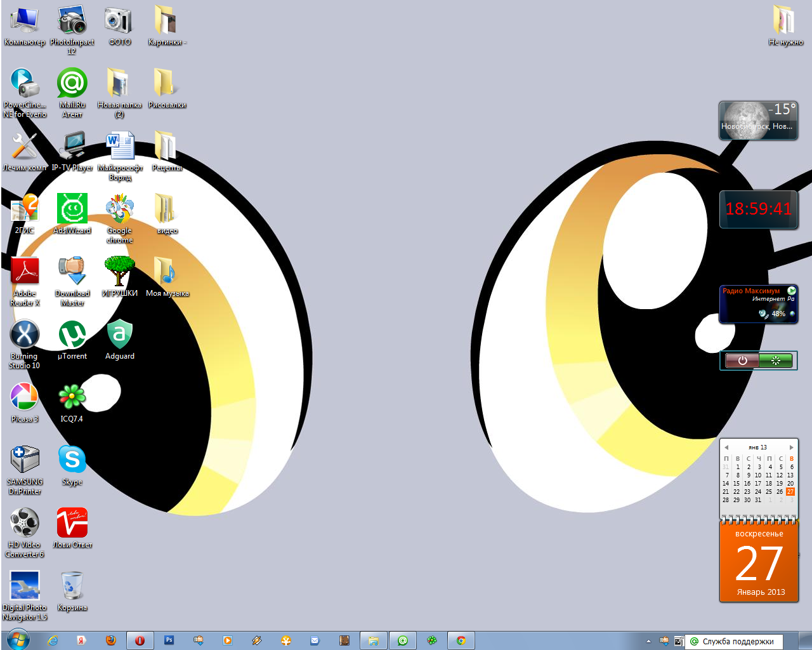Go to previous month in calendar gadget
Viewport: 812px width, 650px height.
coord(726,448)
